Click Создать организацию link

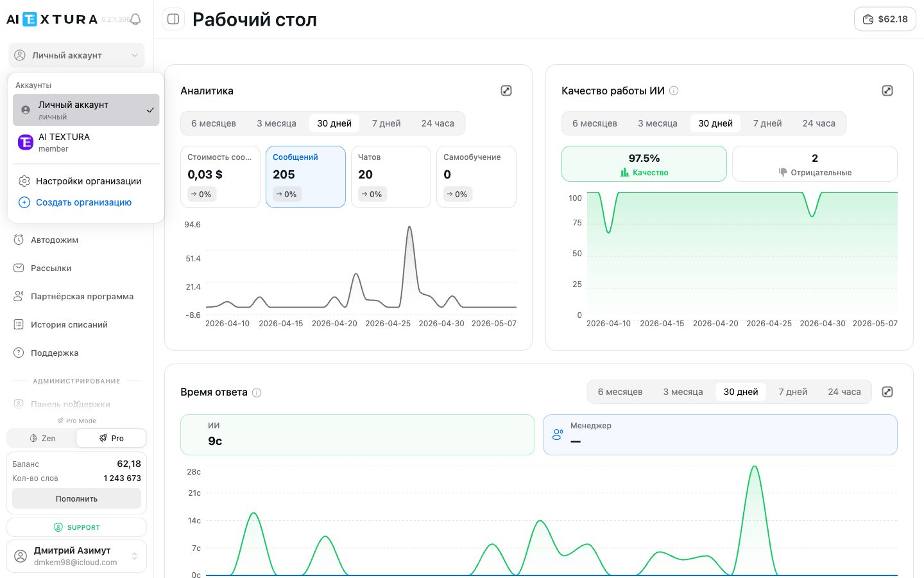click(x=83, y=202)
